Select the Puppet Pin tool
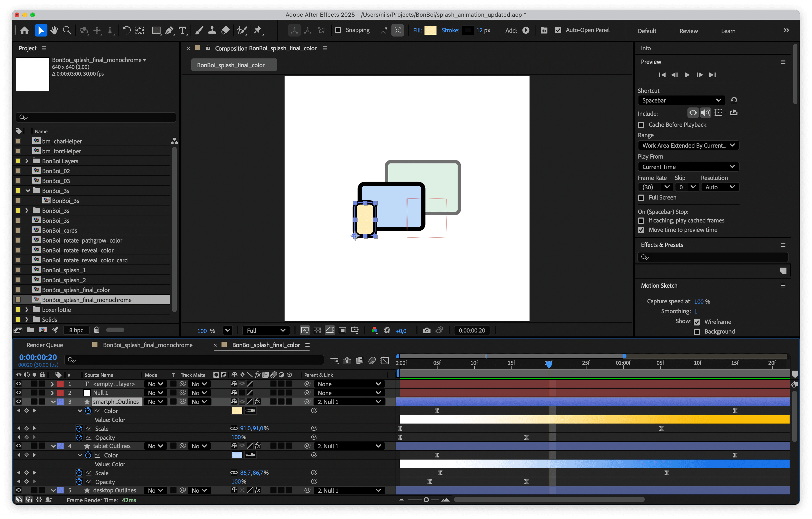The height and width of the screenshot is (519, 812). click(x=258, y=30)
